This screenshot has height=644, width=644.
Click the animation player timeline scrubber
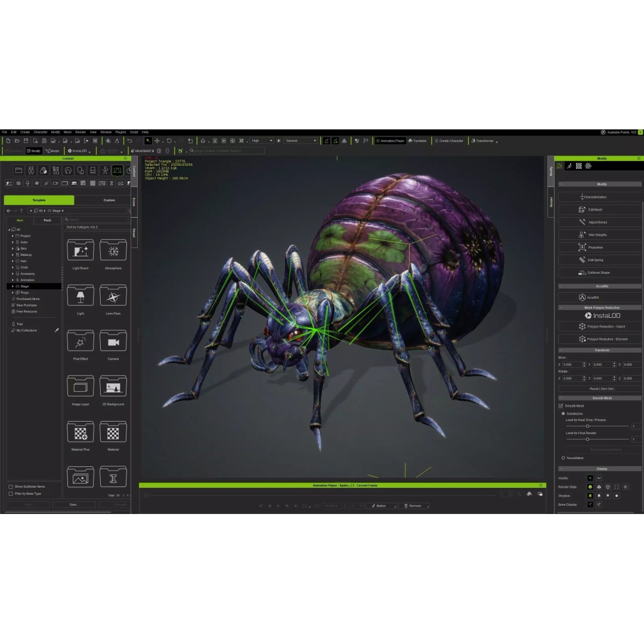coord(146,496)
